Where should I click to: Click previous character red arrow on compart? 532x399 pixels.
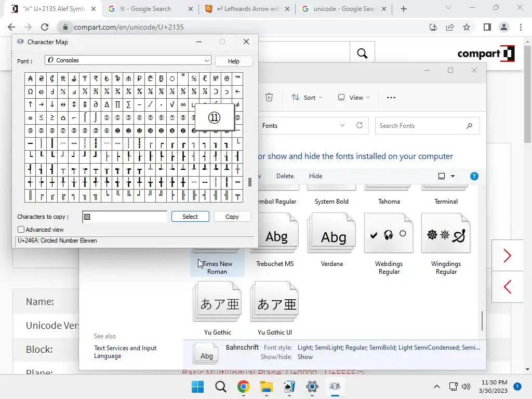point(507,287)
